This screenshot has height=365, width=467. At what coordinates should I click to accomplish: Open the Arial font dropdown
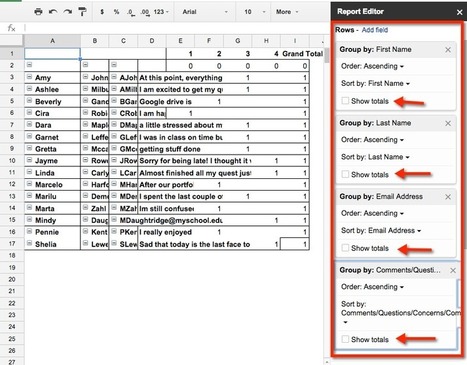coord(205,12)
